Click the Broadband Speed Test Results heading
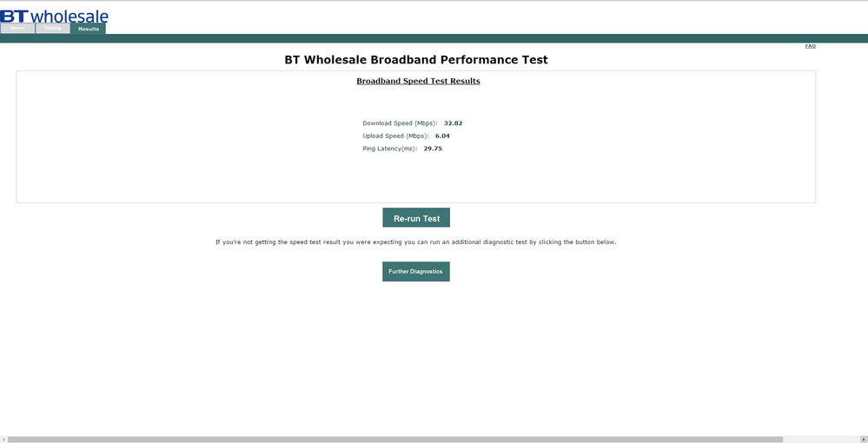 (418, 81)
